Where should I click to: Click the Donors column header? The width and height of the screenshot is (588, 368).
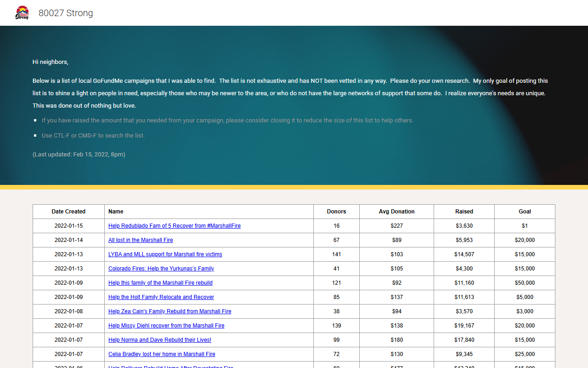point(336,212)
